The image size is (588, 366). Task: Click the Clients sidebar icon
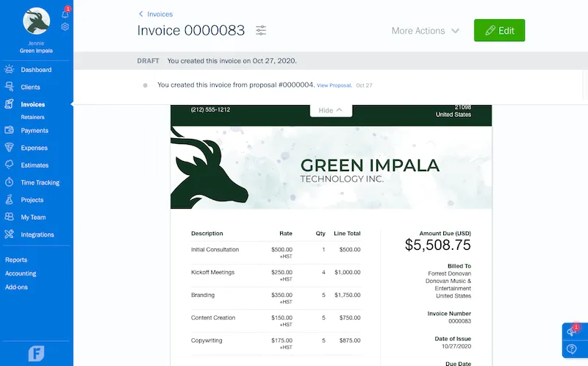pyautogui.click(x=9, y=87)
